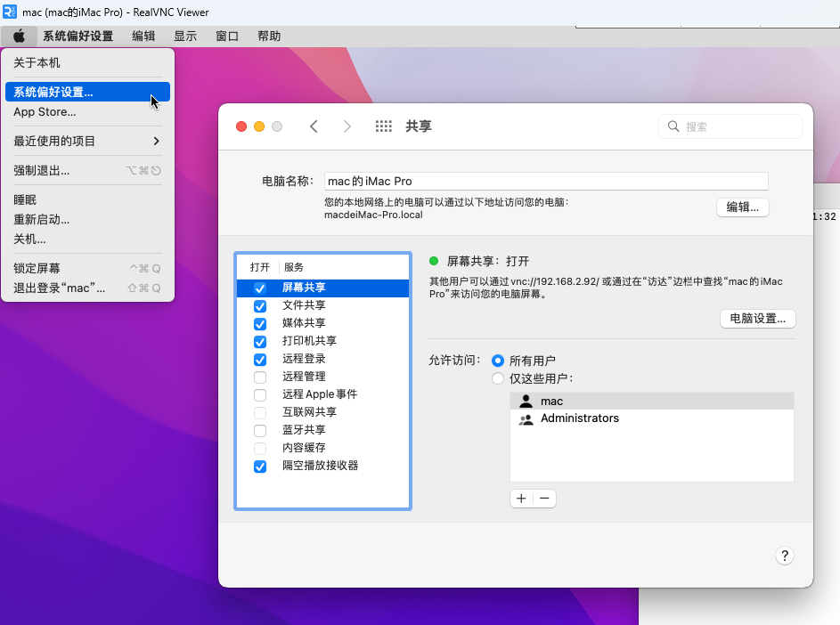This screenshot has width=840, height=625.
Task: Open the 帮助 menu
Action: (x=269, y=36)
